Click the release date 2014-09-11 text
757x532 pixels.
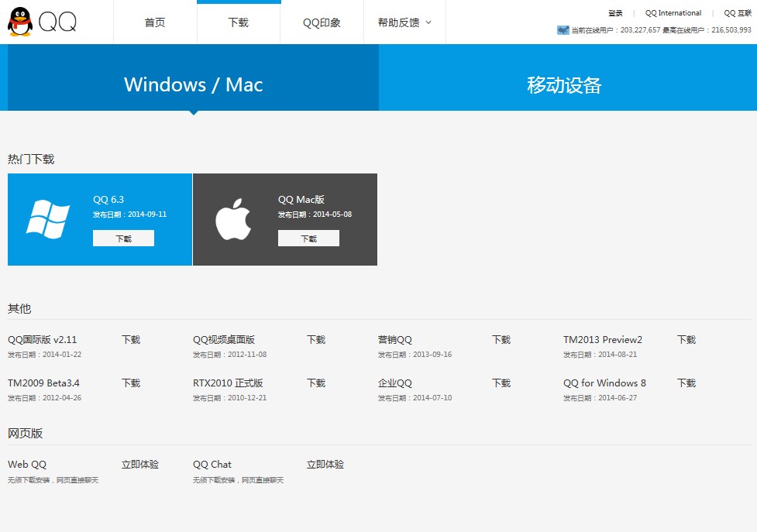[x=147, y=215]
